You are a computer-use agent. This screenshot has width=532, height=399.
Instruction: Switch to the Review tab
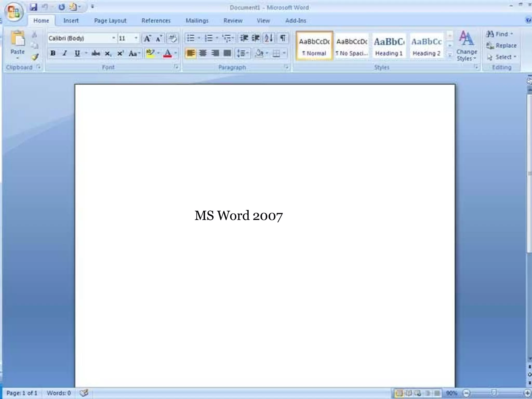click(x=233, y=21)
